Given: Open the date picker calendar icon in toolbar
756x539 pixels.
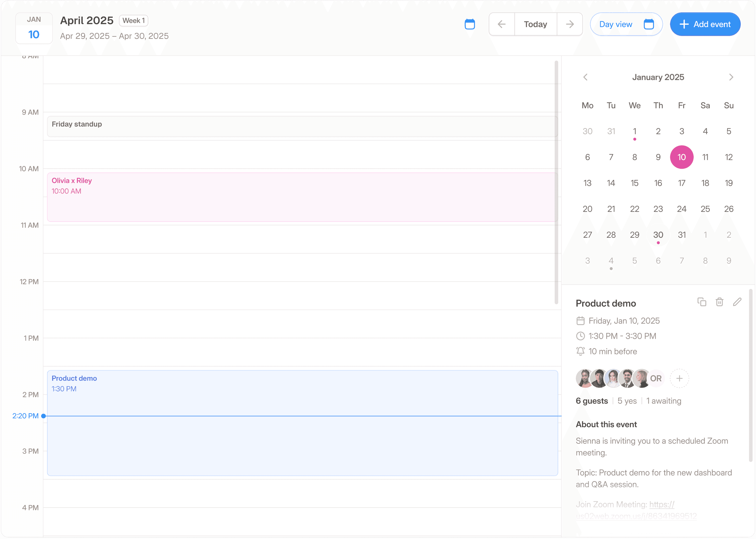Looking at the screenshot, I should click(x=470, y=24).
